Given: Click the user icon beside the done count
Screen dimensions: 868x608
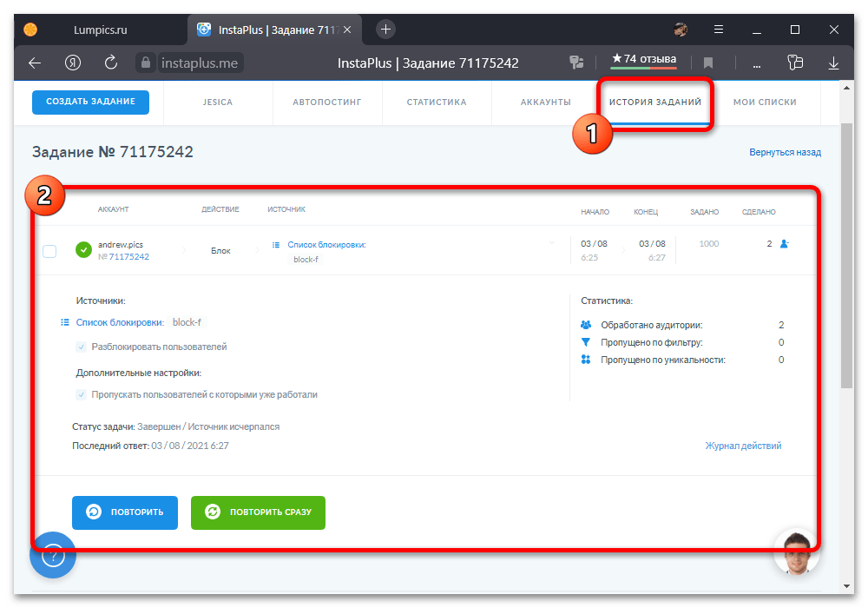Looking at the screenshot, I should [x=784, y=244].
